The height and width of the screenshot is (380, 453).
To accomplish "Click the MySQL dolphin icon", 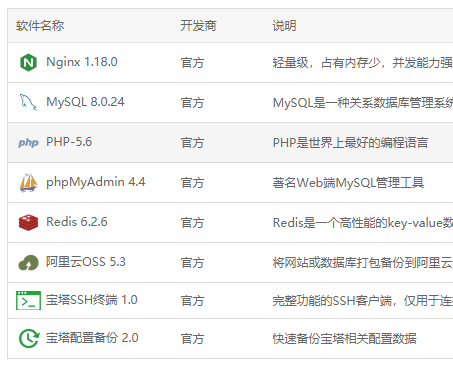I will (x=28, y=102).
